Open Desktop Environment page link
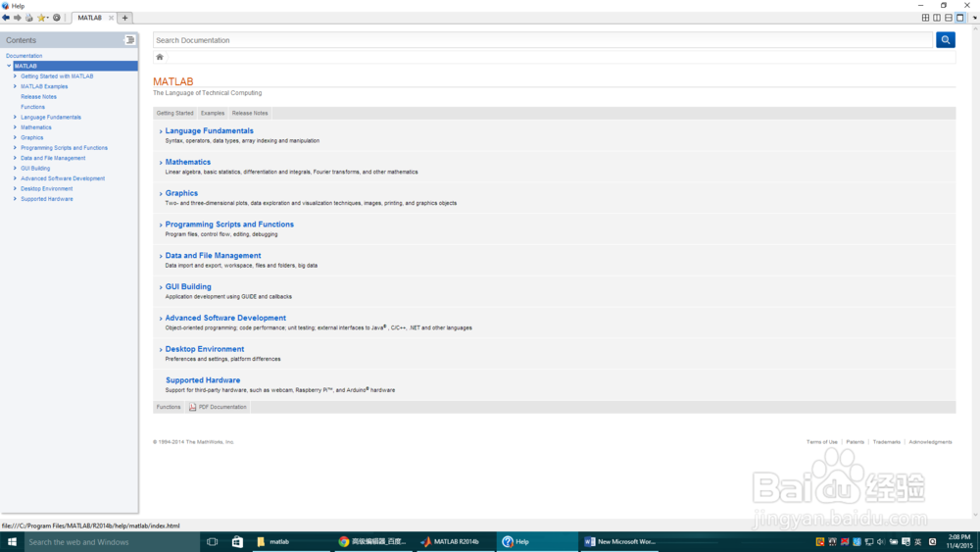980x552 pixels. (205, 349)
